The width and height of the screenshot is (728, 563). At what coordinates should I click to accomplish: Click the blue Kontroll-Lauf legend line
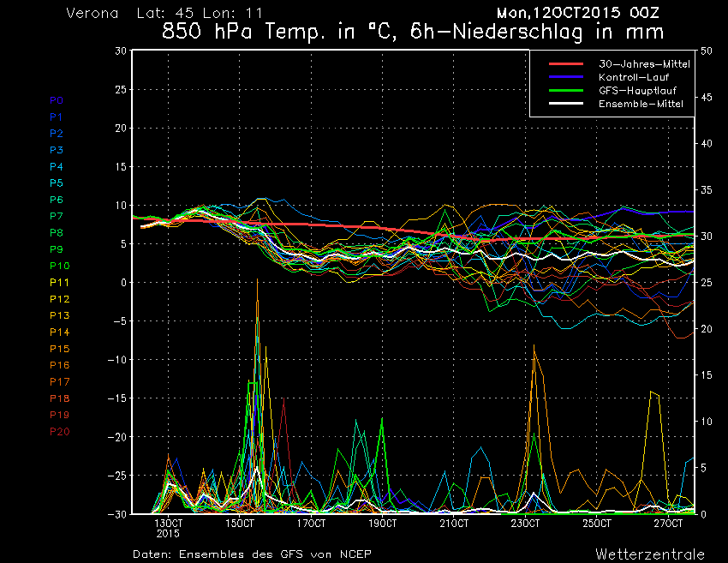(566, 76)
